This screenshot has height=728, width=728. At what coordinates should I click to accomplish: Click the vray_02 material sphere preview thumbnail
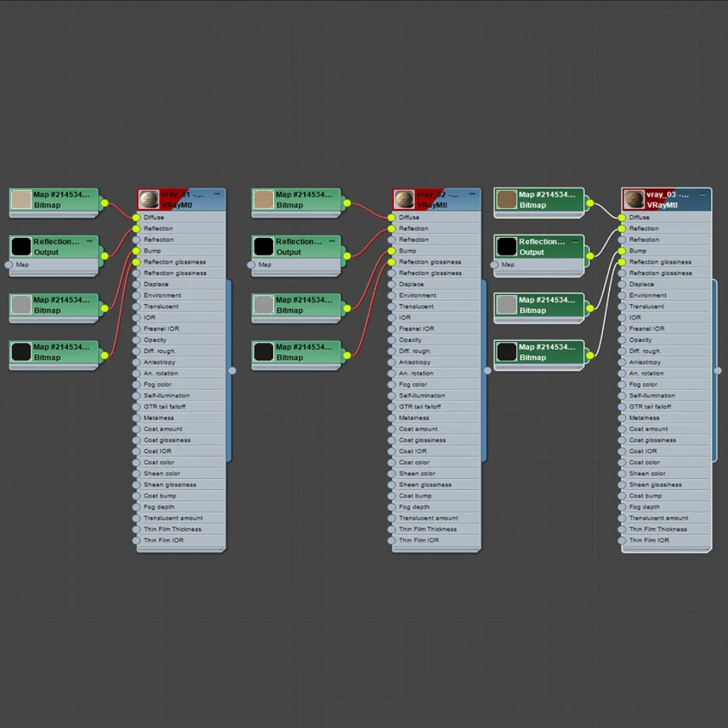tap(404, 200)
